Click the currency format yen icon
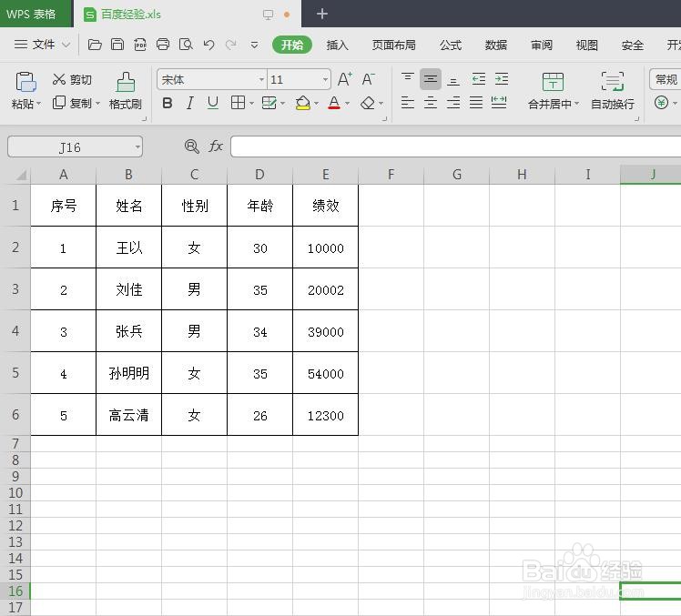The height and width of the screenshot is (616, 681). (x=661, y=103)
